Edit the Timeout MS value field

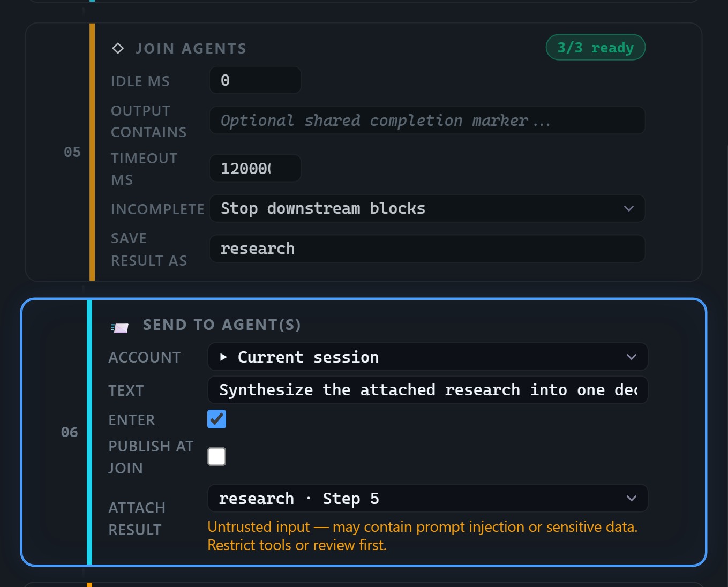pos(255,169)
